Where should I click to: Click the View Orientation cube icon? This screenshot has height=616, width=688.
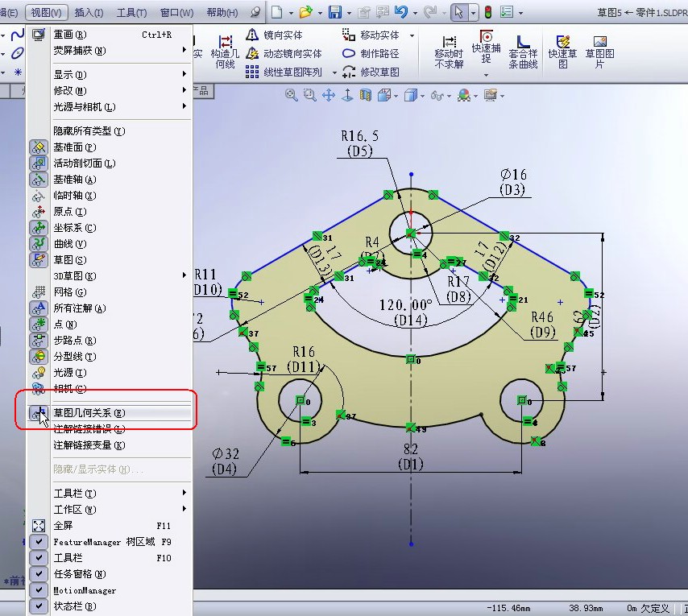click(384, 95)
